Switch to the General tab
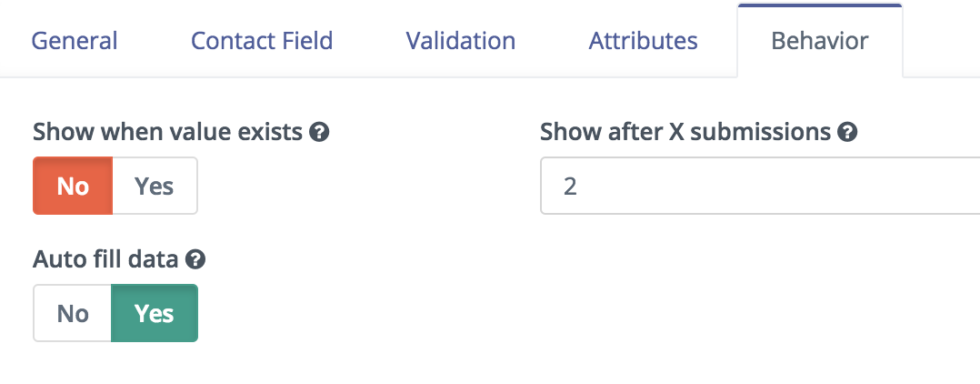The height and width of the screenshot is (384, 980). (x=75, y=41)
